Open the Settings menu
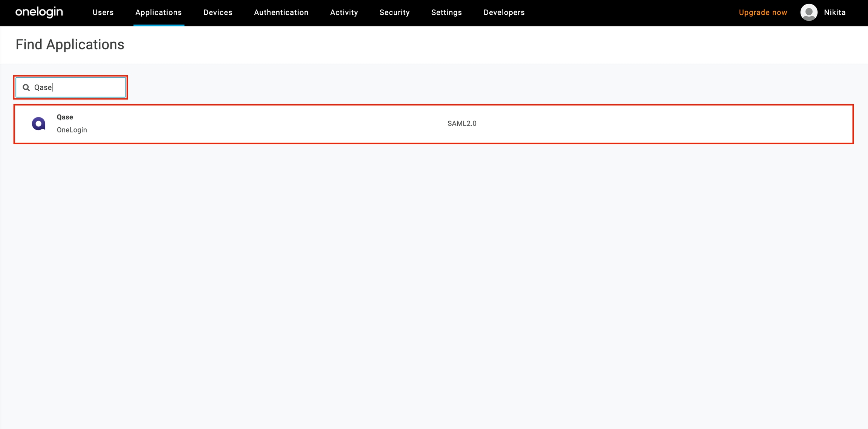Image resolution: width=868 pixels, height=429 pixels. 446,12
